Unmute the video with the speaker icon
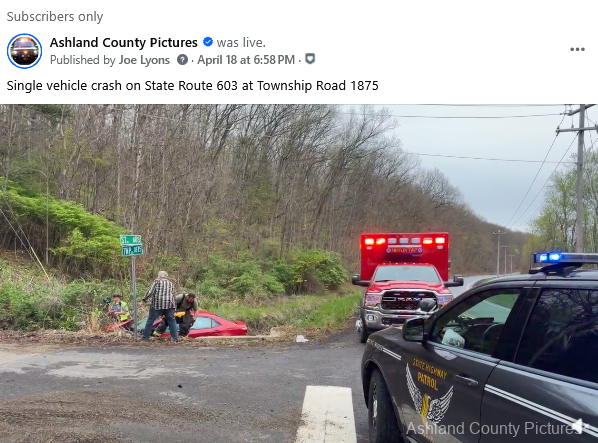598x443 pixels. [x=581, y=426]
